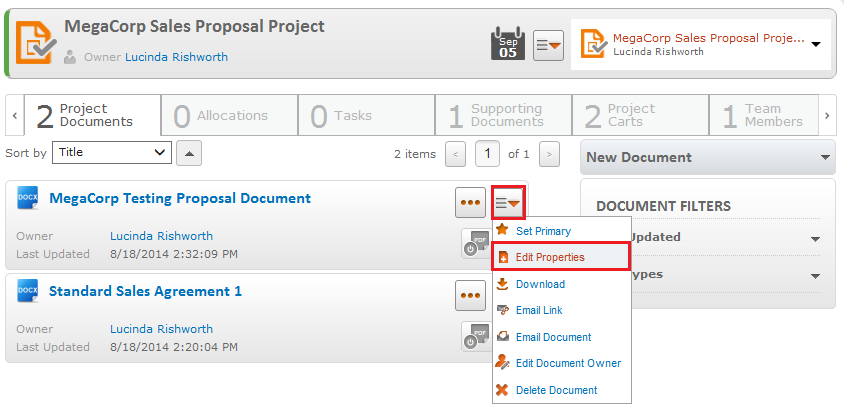Choose Download from the menu
844x408 pixels.
pyautogui.click(x=561, y=284)
